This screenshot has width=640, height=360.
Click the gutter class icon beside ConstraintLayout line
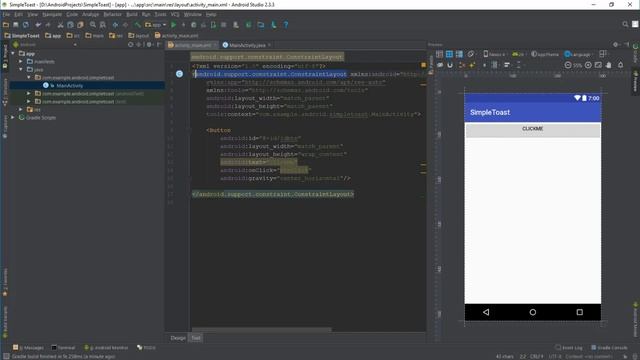(179, 74)
